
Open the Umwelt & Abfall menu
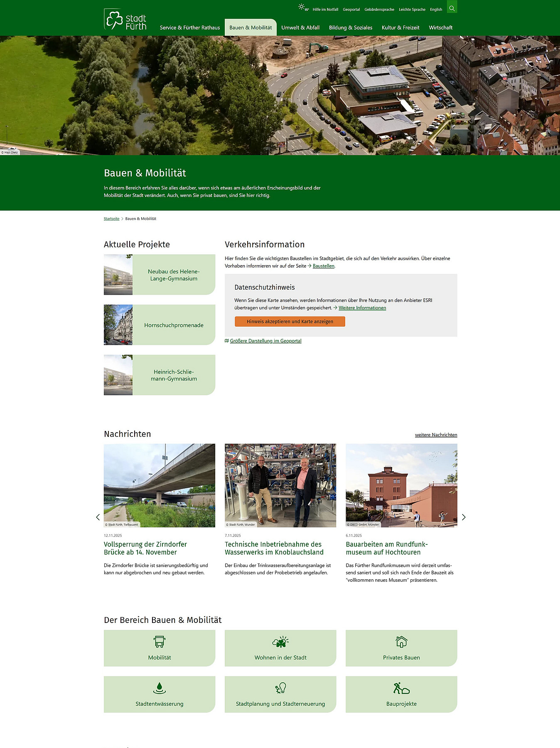pyautogui.click(x=300, y=27)
